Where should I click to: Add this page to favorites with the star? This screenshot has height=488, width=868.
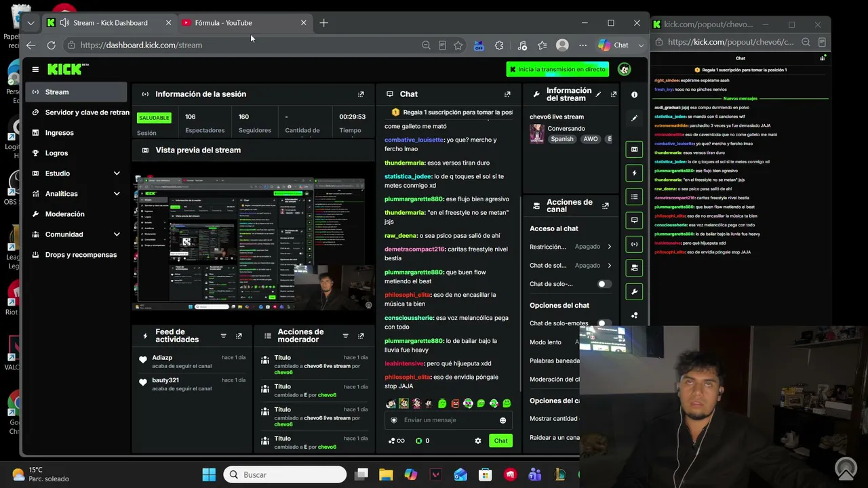[458, 45]
